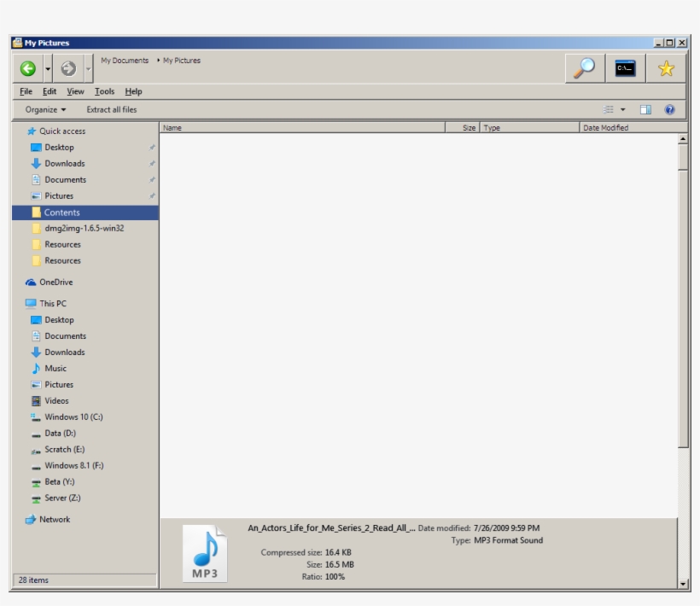Toggle the preview pane button
This screenshot has height=606, width=700.
[646, 109]
